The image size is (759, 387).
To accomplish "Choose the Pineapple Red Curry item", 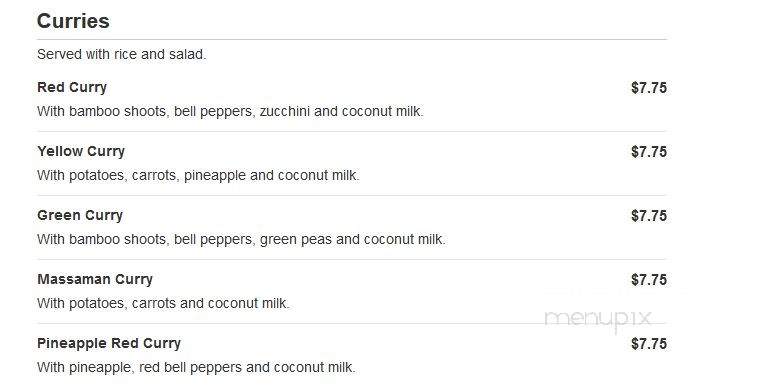I will pos(109,343).
